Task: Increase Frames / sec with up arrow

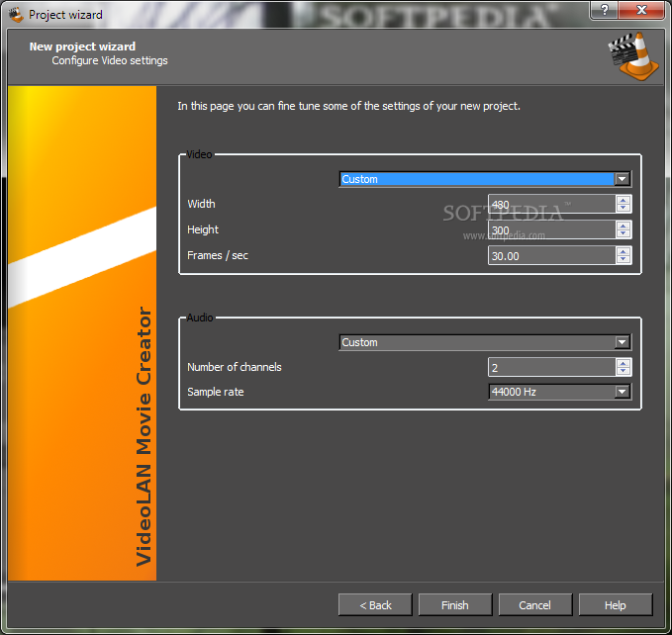Action: (x=624, y=251)
